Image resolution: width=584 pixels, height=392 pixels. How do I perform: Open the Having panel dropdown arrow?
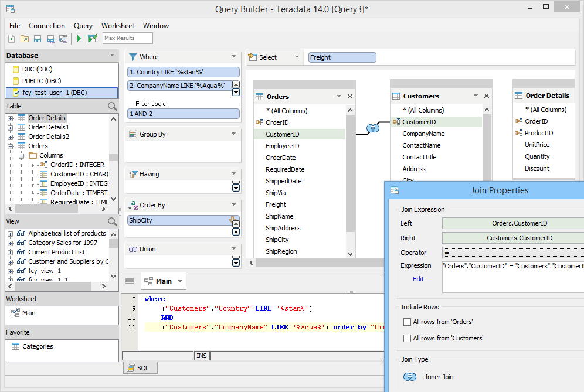[233, 173]
